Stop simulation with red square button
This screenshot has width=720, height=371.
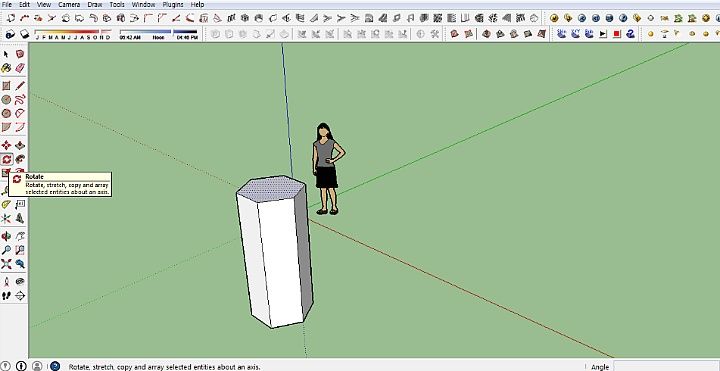617,34
